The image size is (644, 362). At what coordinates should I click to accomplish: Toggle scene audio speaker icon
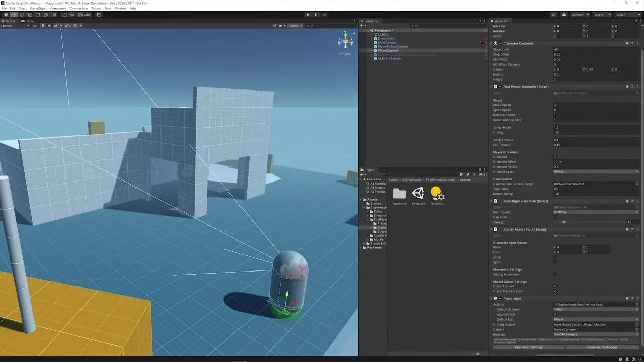point(49,26)
